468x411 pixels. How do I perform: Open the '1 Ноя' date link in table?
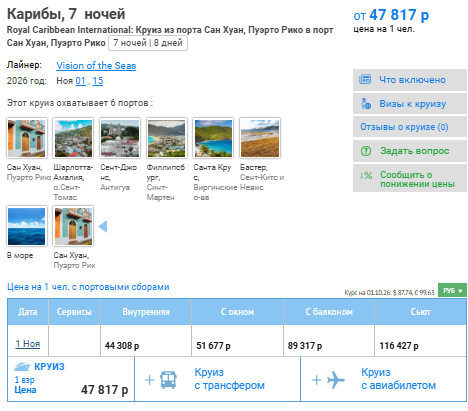tap(28, 344)
